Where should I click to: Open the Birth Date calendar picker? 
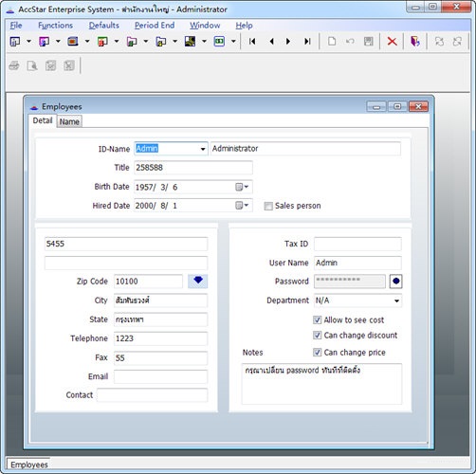click(242, 187)
